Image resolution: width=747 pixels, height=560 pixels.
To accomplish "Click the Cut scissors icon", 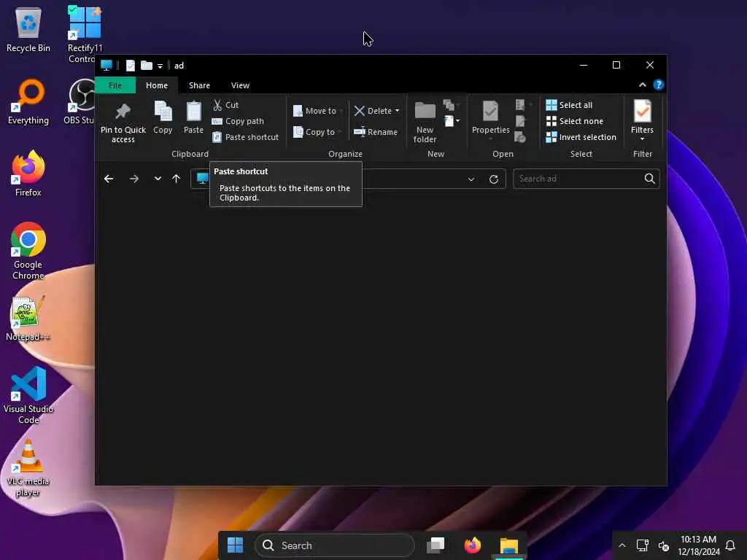I will [217, 105].
